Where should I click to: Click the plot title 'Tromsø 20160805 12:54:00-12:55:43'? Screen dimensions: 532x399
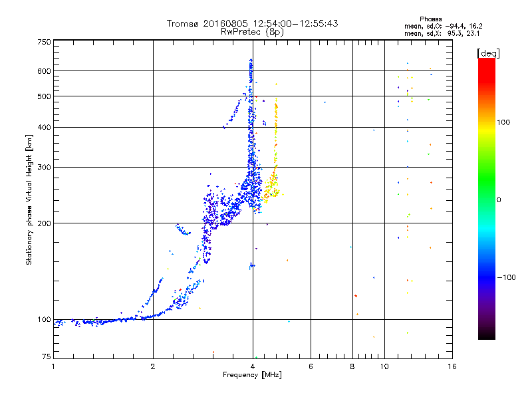point(252,23)
